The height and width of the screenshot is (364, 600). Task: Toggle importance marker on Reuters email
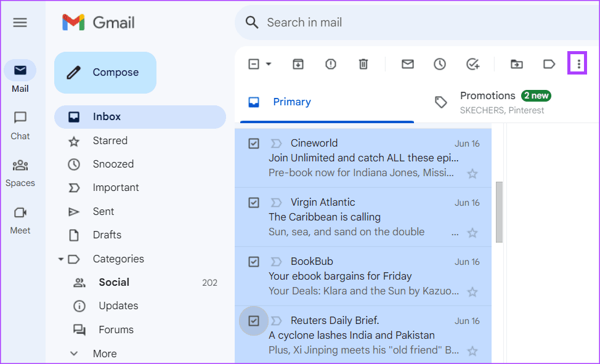276,321
